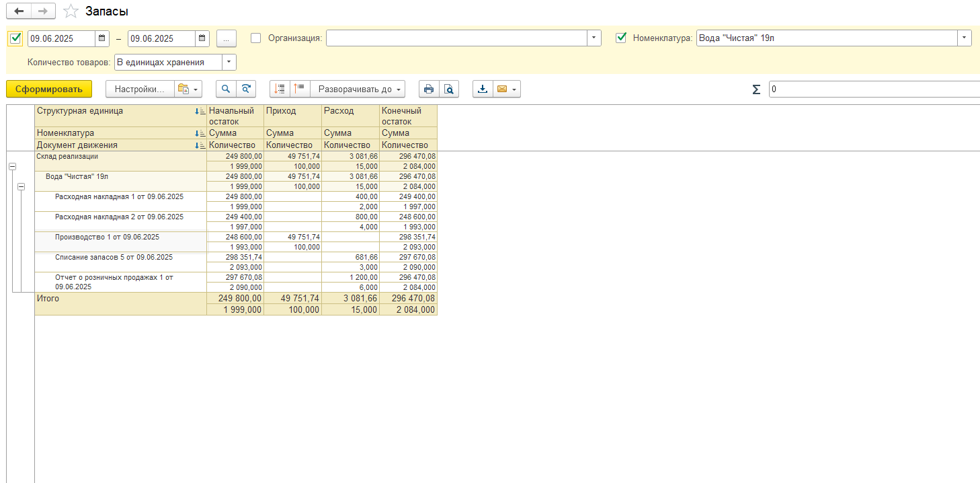Go forward with the right arrow
Viewport: 980px width, 483px height.
43,11
